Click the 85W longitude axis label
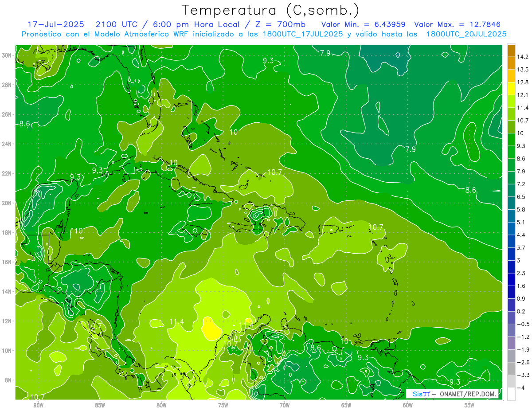 point(100,405)
